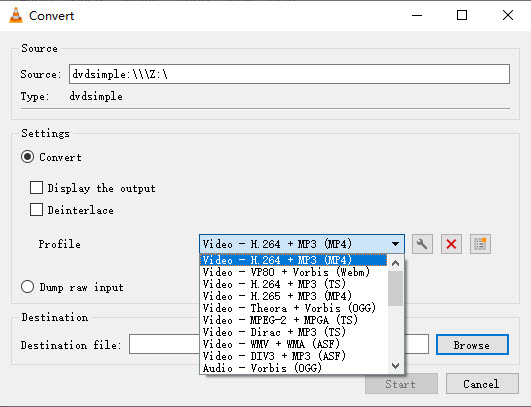This screenshot has height=407, width=531.
Task: Choose Video - MPEG-2 + MPGA (TS)
Action: (x=293, y=320)
